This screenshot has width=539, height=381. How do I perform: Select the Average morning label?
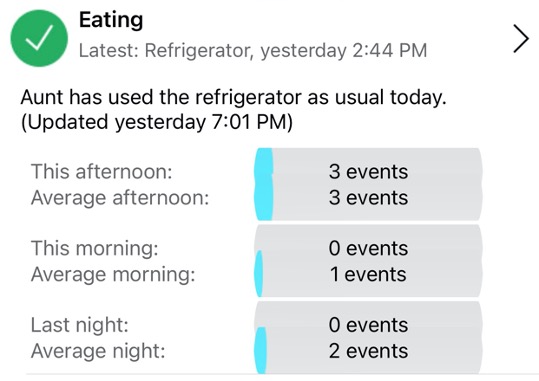113,274
